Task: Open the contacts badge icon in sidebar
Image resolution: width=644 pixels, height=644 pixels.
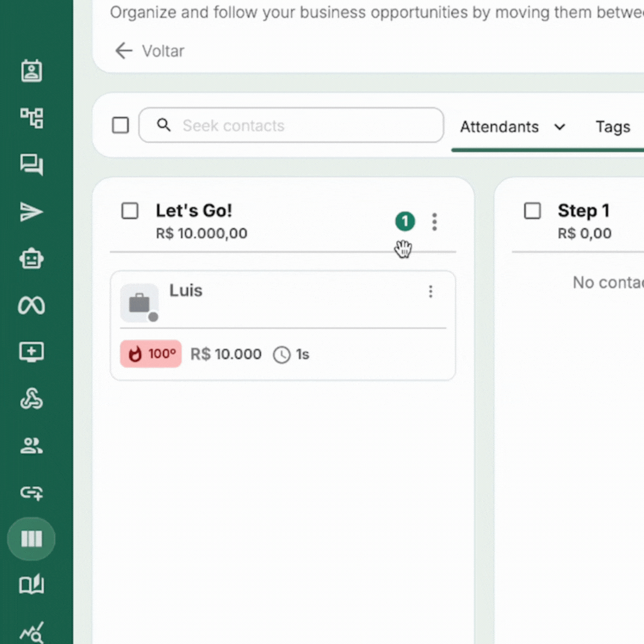Action: [x=32, y=71]
